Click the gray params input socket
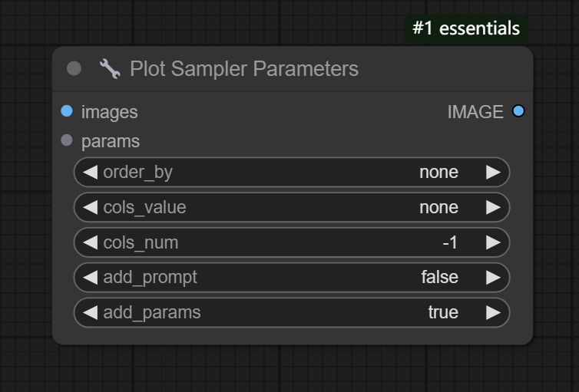Screen dimensions: 579x392 click(67, 140)
